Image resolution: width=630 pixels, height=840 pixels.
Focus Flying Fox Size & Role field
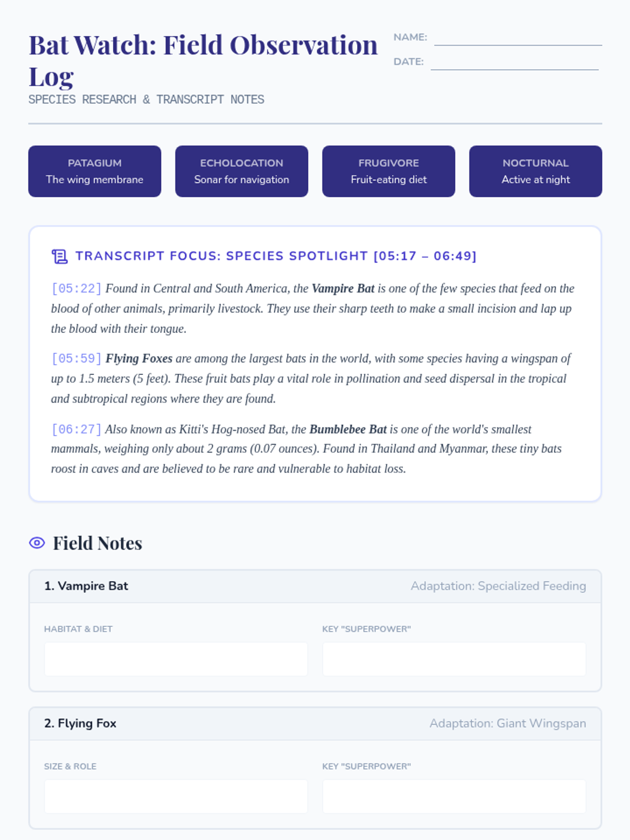click(176, 796)
